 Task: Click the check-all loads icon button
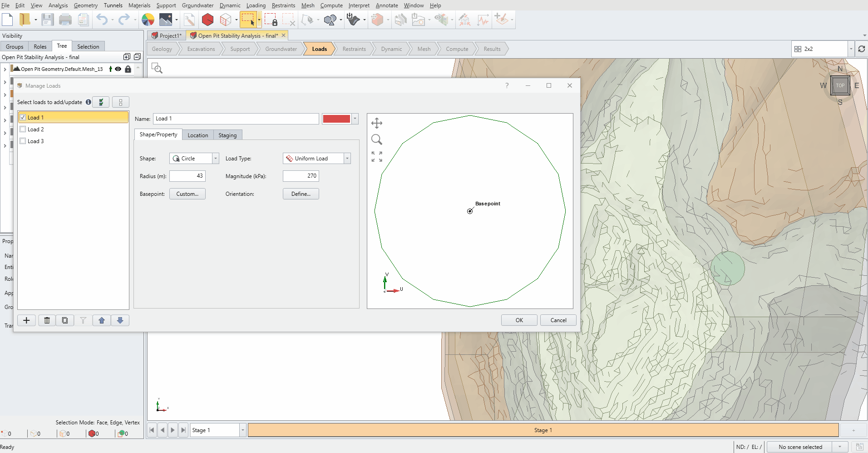pyautogui.click(x=101, y=102)
